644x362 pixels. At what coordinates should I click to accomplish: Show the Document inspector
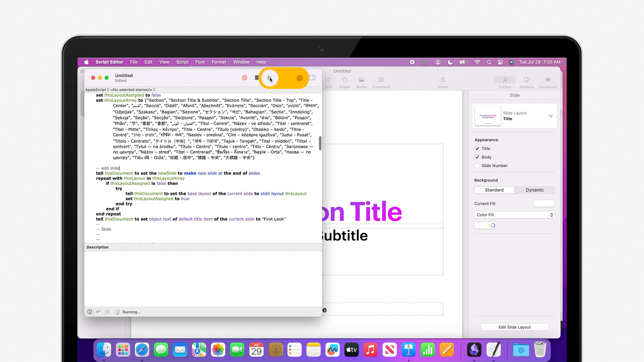point(548,82)
